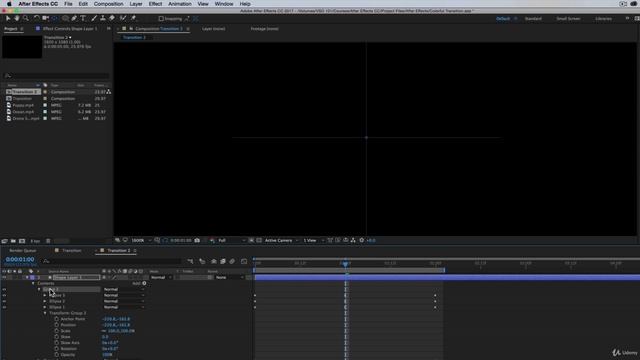Toggle visibility eye of Group 3
Image resolution: width=640 pixels, height=360 pixels.
click(4, 289)
